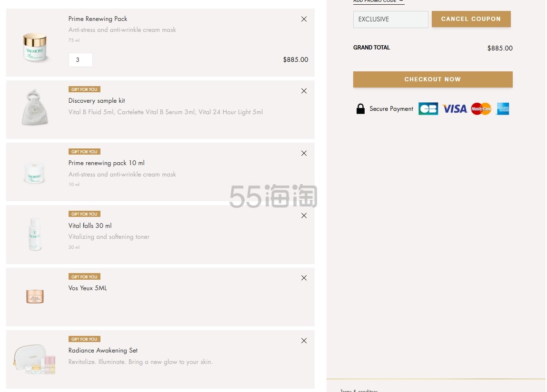Click the Prime Renewing Pack $885.00 price
Image resolution: width=547 pixels, height=392 pixels.
[296, 59]
